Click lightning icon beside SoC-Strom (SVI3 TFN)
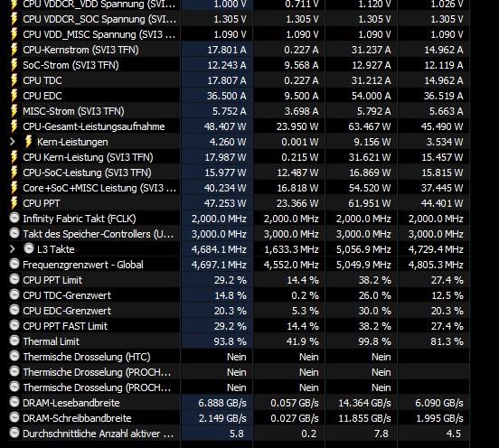Screen dimensions: 499x448 pos(14,65)
